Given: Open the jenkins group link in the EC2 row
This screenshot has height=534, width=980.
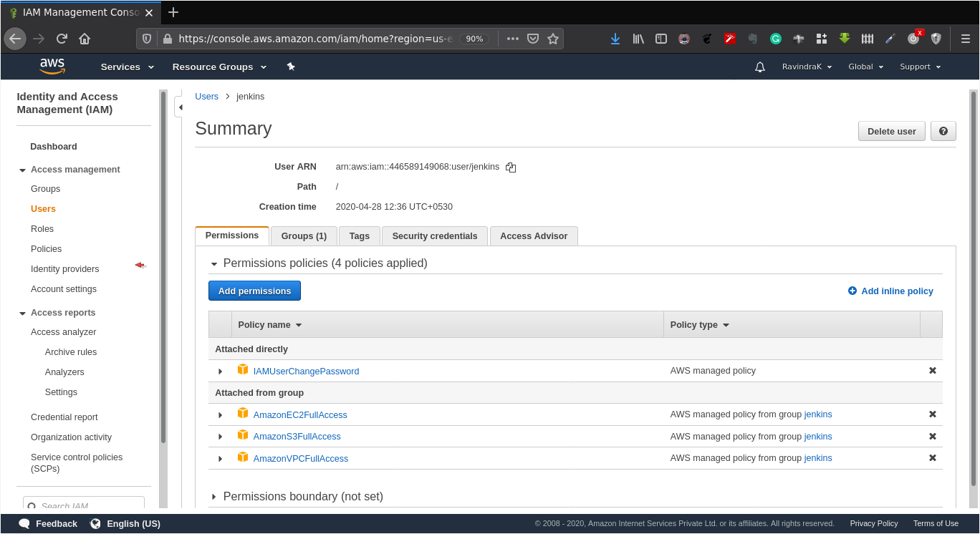Looking at the screenshot, I should coord(818,414).
